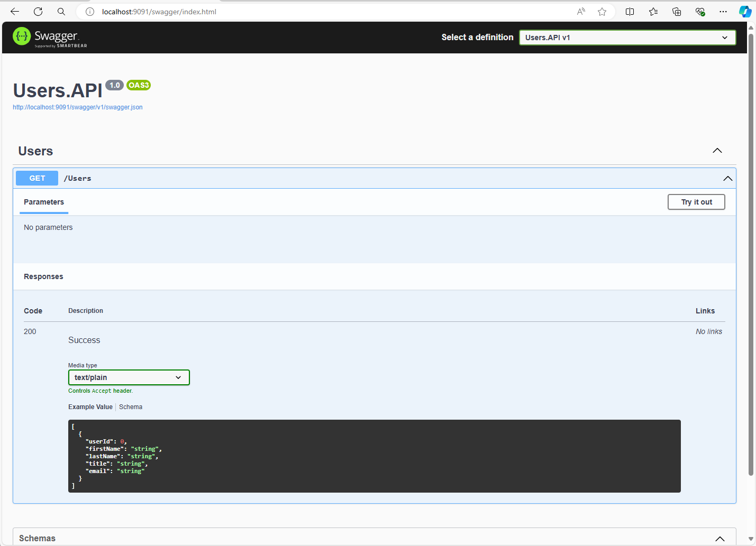Open browser Settings and more menu
Screen dimensions: 756x546
point(723,12)
